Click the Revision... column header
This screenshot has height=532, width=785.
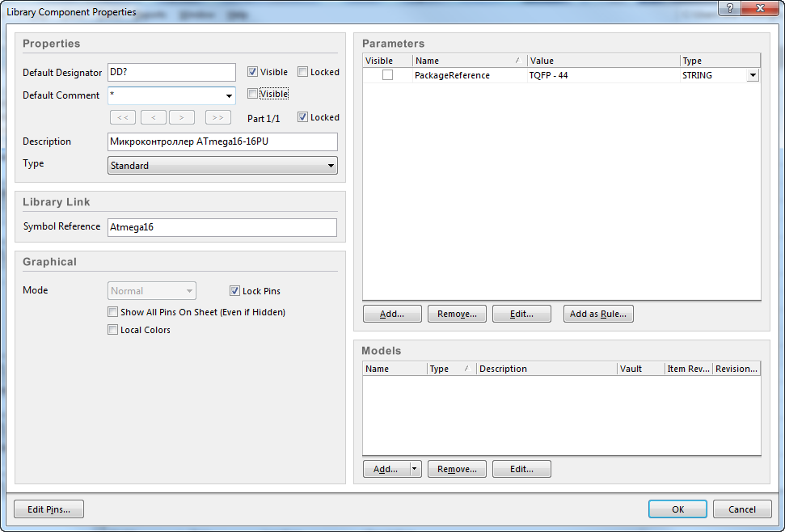(x=736, y=369)
